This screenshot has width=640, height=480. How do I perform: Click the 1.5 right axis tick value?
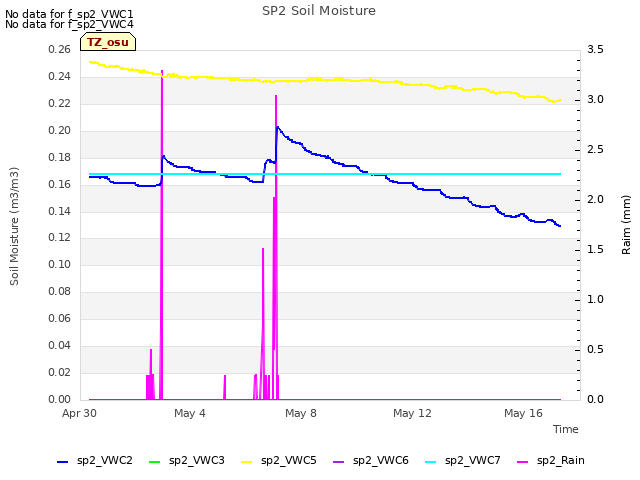pos(595,249)
